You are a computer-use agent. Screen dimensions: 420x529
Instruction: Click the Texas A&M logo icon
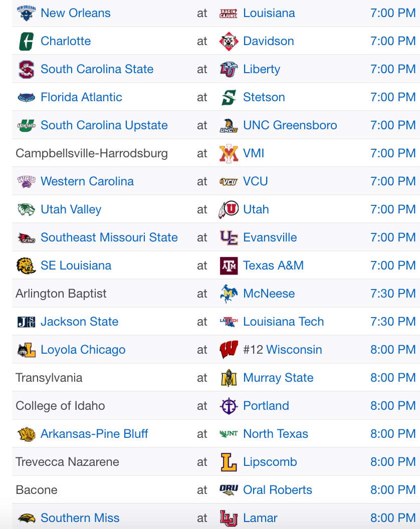click(229, 266)
